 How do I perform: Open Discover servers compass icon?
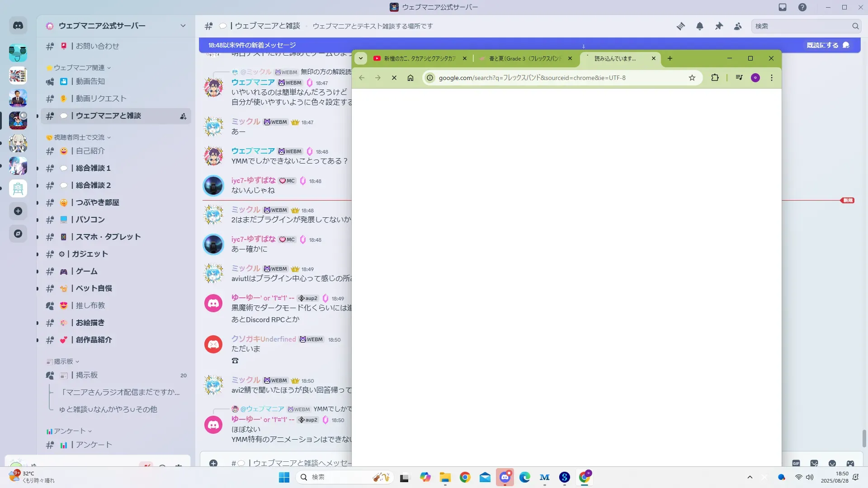coord(18,234)
